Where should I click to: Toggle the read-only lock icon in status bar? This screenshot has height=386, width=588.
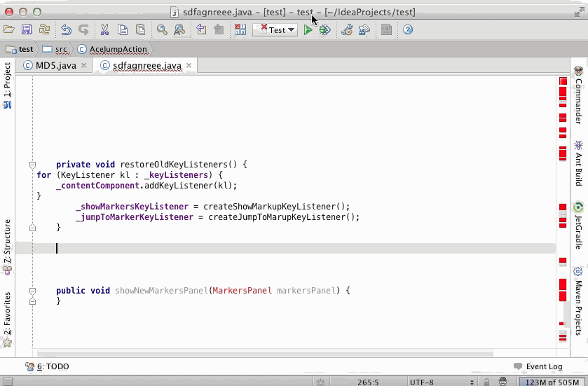(x=486, y=382)
